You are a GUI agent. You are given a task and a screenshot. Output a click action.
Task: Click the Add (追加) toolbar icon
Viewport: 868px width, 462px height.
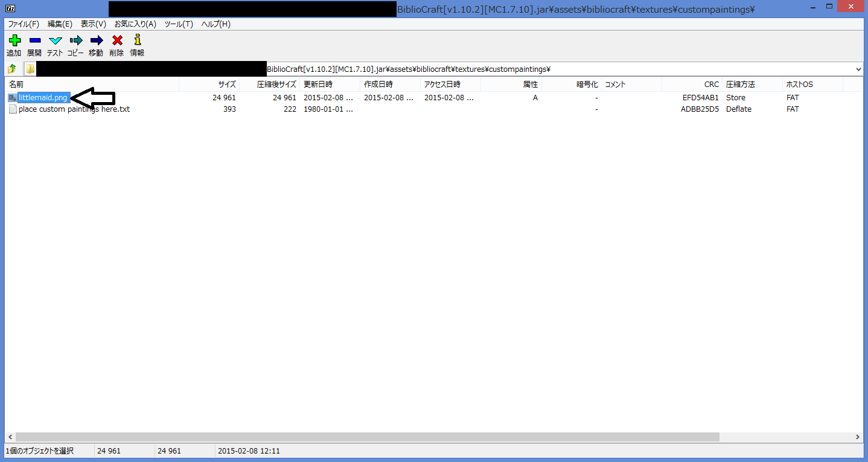[14, 40]
